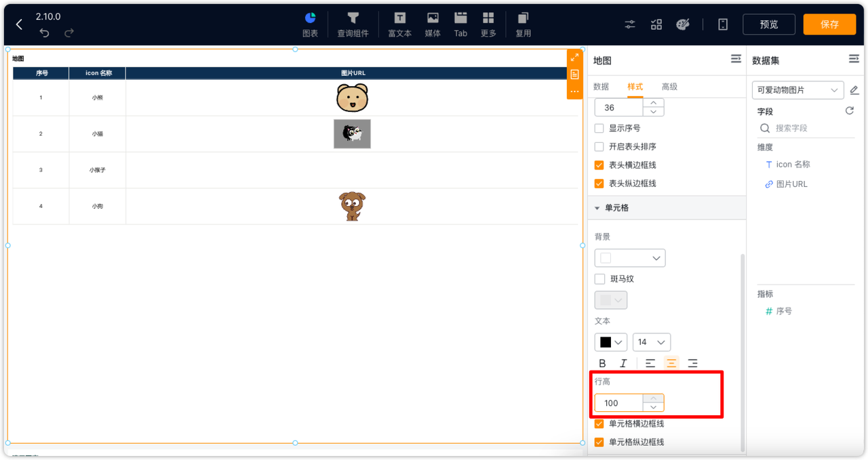Enable 显示序号 checkbox
868x460 pixels.
(x=599, y=128)
